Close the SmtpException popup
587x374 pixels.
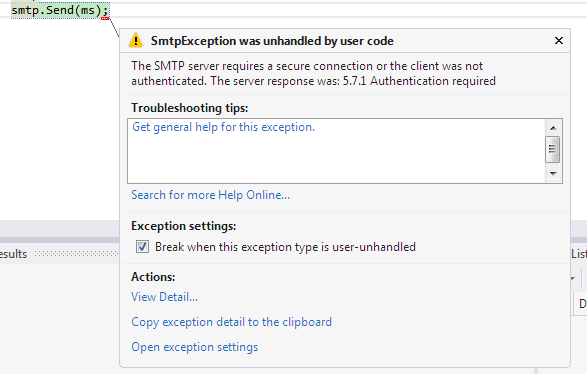click(x=559, y=40)
